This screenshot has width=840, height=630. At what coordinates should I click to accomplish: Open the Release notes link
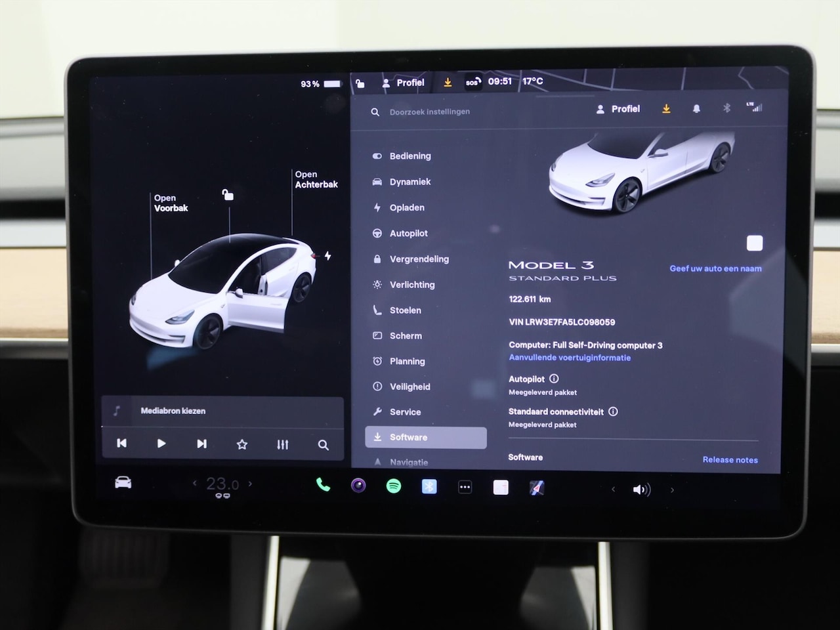[x=730, y=460]
